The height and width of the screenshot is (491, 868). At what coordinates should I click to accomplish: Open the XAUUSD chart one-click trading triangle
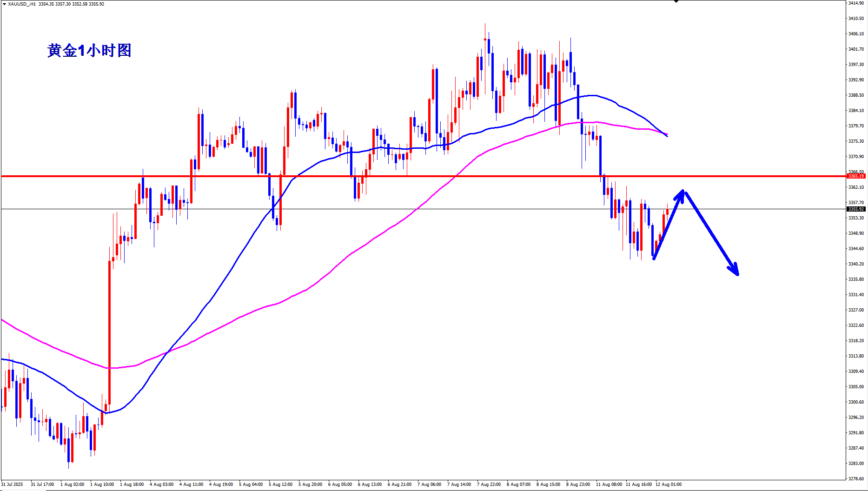point(4,4)
